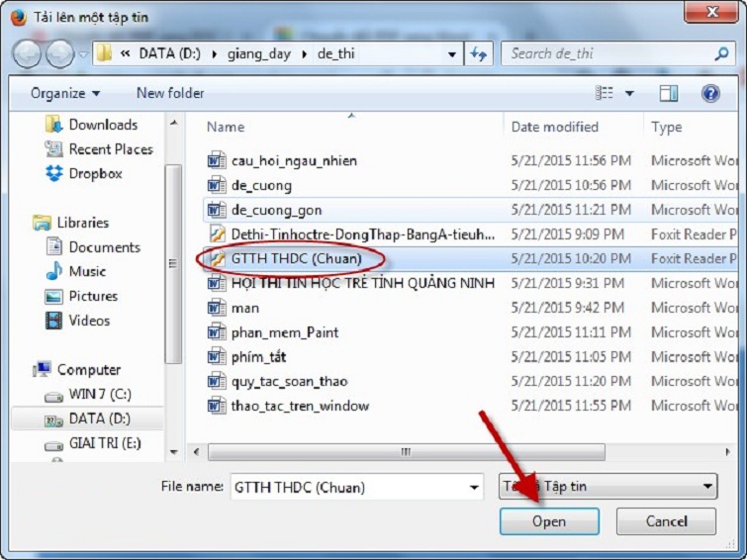
Task: Click the Word icon of HỘI THI TIN HỌC file
Action: coord(217,283)
